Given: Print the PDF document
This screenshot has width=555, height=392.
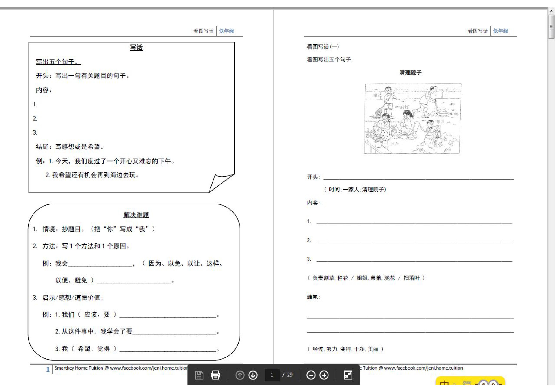Looking at the screenshot, I should (215, 375).
